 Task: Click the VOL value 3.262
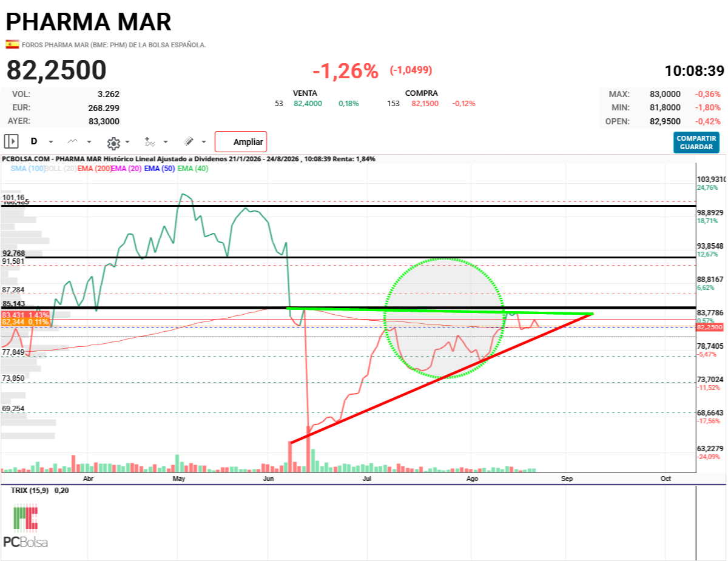[x=109, y=94]
